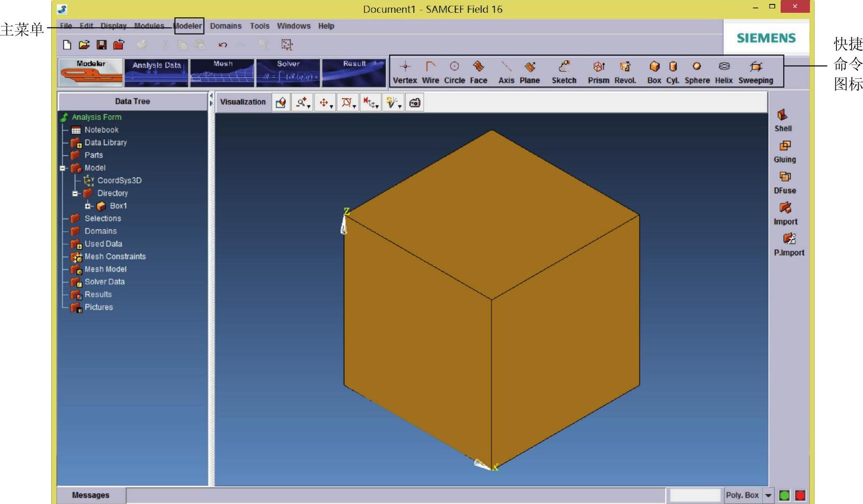Select Mesh Constraints in the data tree
The width and height of the screenshot is (863, 504).
coord(115,257)
